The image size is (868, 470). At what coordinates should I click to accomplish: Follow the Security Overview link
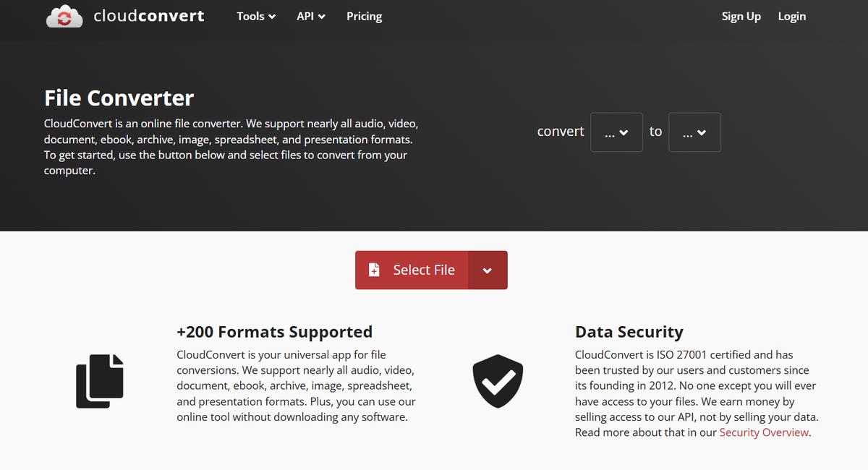point(764,432)
